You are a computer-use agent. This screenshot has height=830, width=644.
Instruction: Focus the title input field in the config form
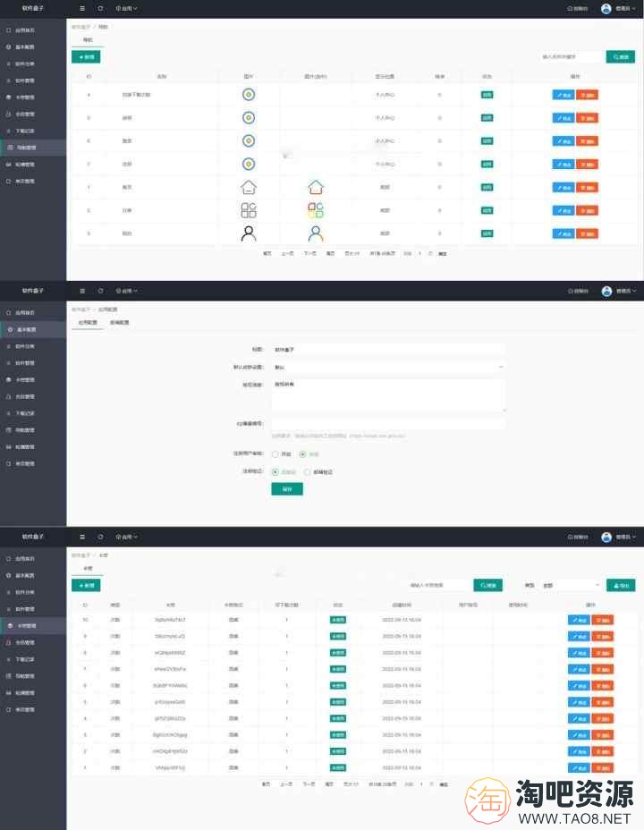coord(388,350)
